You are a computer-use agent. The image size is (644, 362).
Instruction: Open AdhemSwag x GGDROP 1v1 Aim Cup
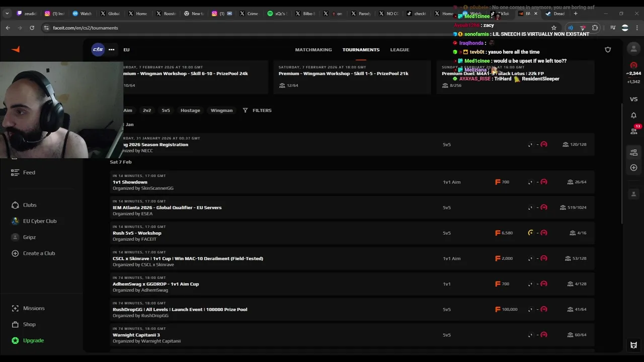click(352, 284)
